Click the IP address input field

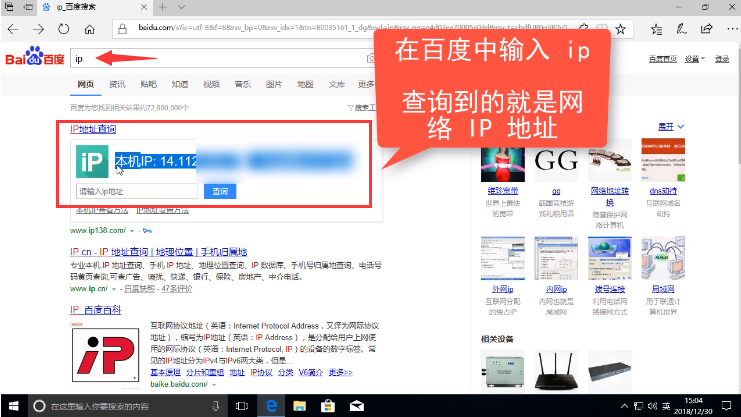click(x=135, y=191)
